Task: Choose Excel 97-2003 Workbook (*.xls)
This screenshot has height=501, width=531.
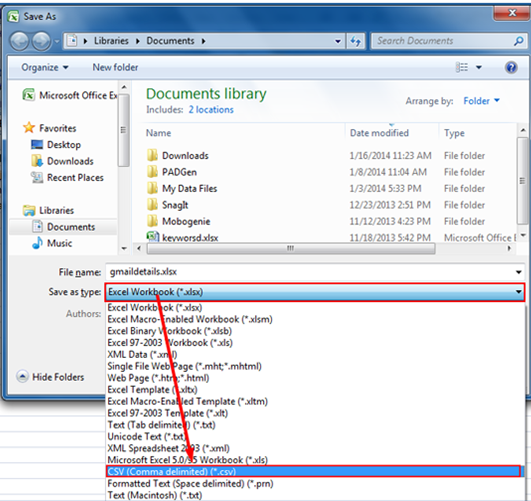Action: pos(315,343)
